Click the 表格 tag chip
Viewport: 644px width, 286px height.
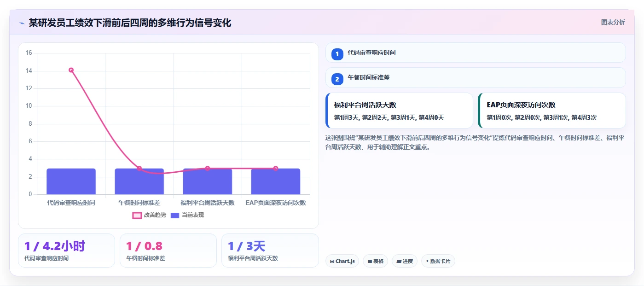pos(376,261)
